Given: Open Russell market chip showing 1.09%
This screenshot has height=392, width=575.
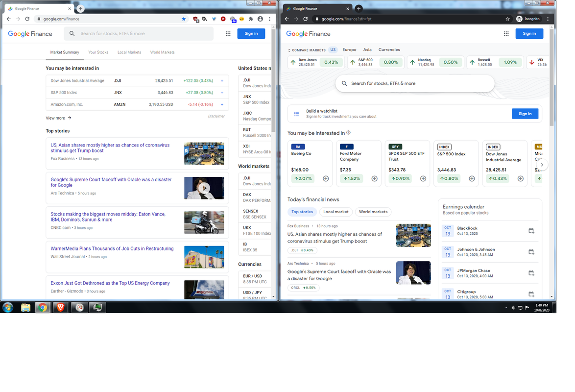Looking at the screenshot, I should pos(495,62).
